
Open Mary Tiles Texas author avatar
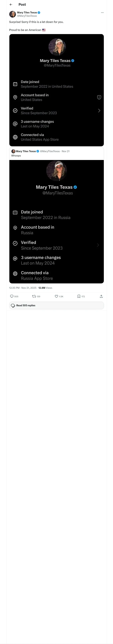click(x=13, y=14)
